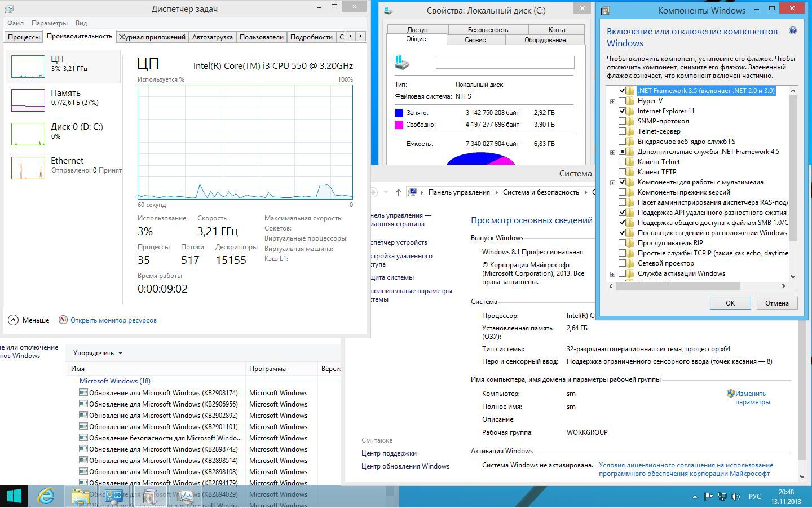This screenshot has width=812, height=508.
Task: Open the Упорядочить dropdown
Action: (x=98, y=353)
